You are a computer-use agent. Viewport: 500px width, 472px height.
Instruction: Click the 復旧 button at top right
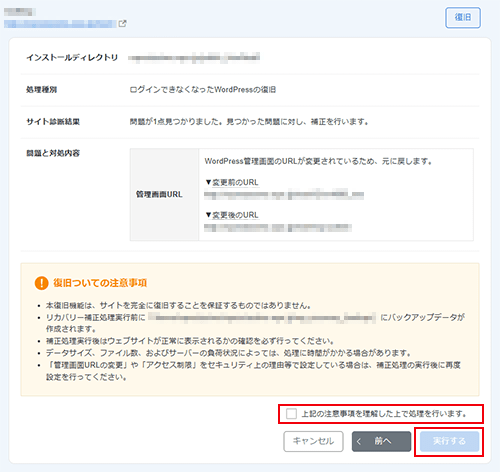tap(463, 17)
